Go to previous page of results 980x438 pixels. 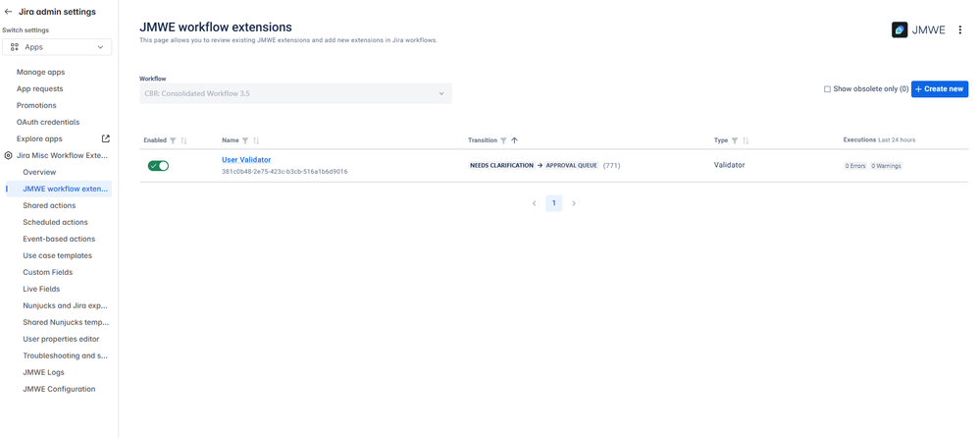[535, 203]
